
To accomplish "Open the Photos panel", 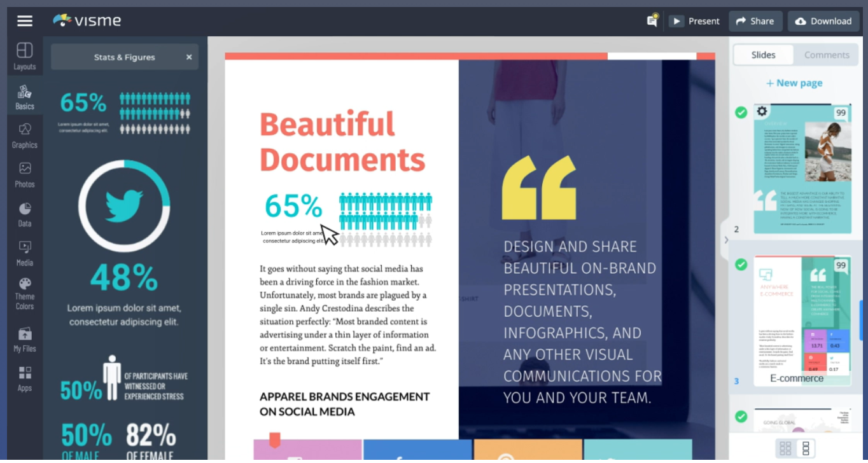I will click(24, 175).
